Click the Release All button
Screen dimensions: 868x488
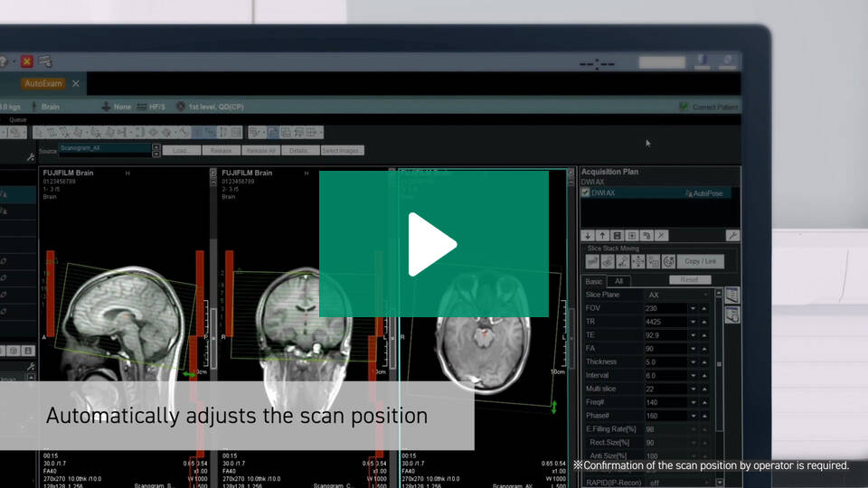click(x=260, y=151)
